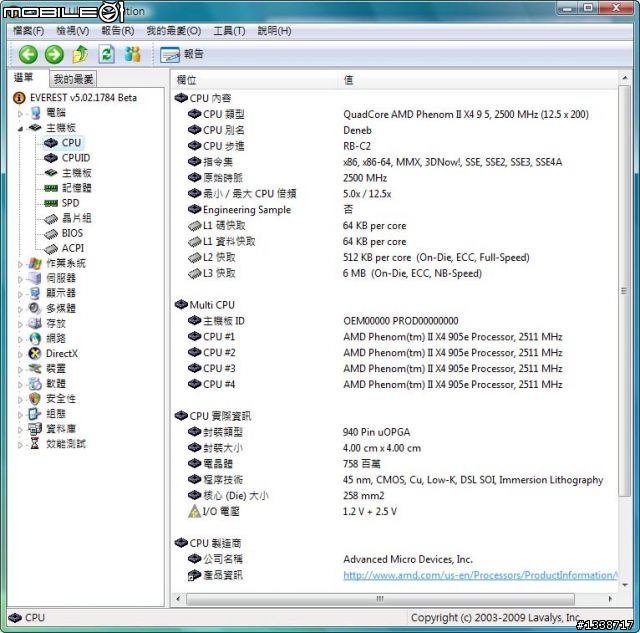The width and height of the screenshot is (640, 633).
Task: Click vertical scrollbar up arrow
Action: click(x=624, y=77)
